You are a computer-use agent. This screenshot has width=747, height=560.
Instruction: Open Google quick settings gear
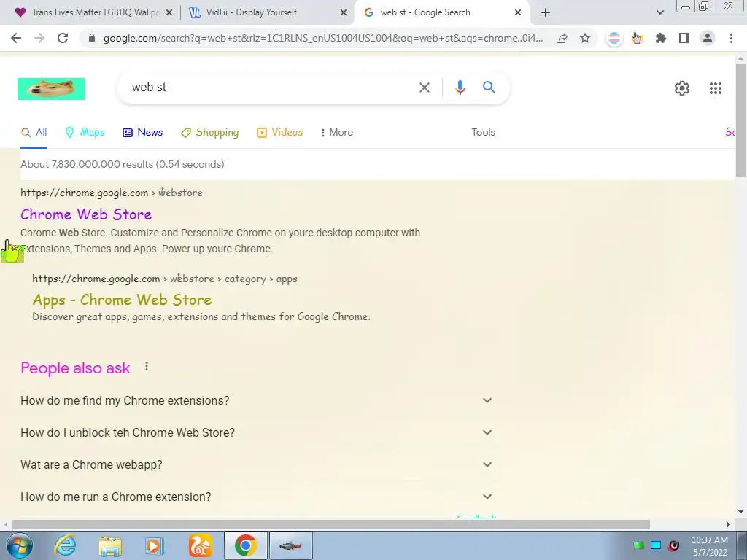coord(682,88)
